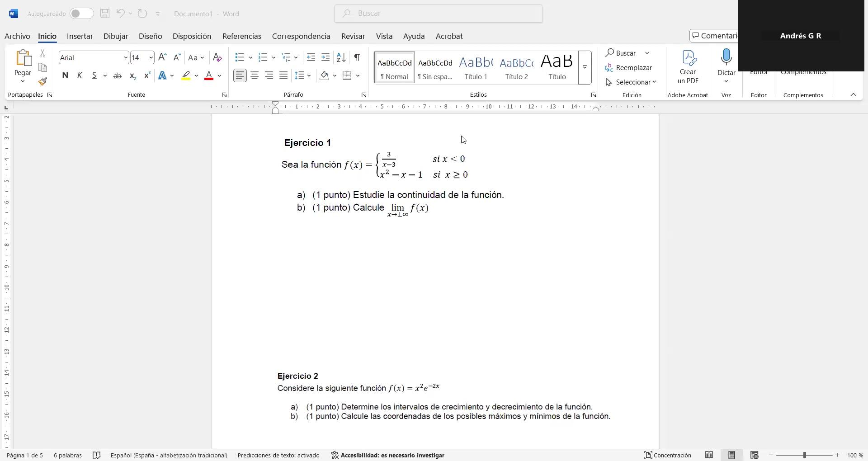868x461 pixels.
Task: Align paragraph to the right
Action: [x=269, y=75]
